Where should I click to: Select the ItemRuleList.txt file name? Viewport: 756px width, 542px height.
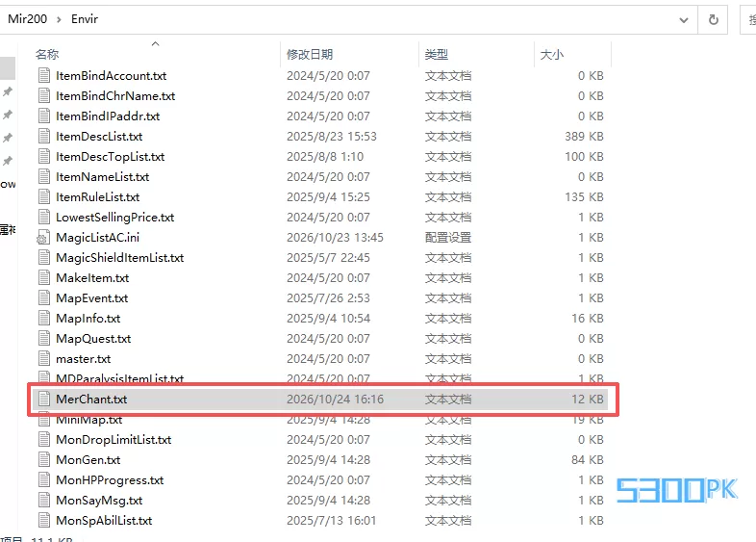[98, 197]
